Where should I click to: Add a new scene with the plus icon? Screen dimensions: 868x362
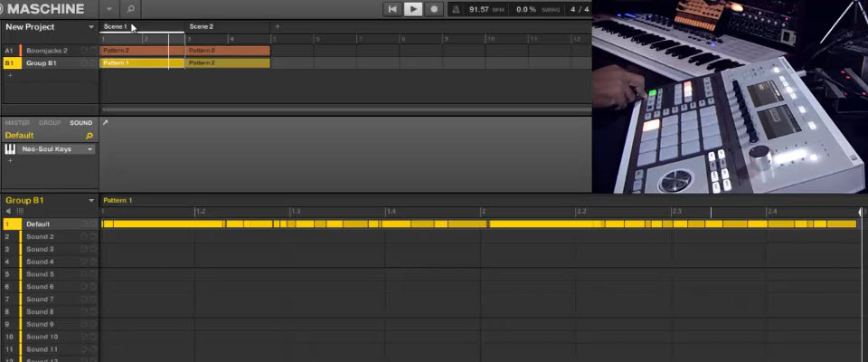[x=278, y=26]
